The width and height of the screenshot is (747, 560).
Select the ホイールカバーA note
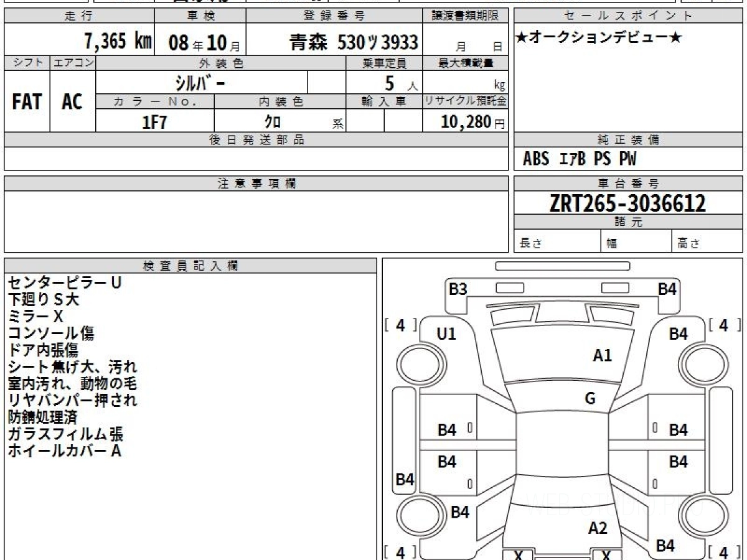tap(64, 450)
